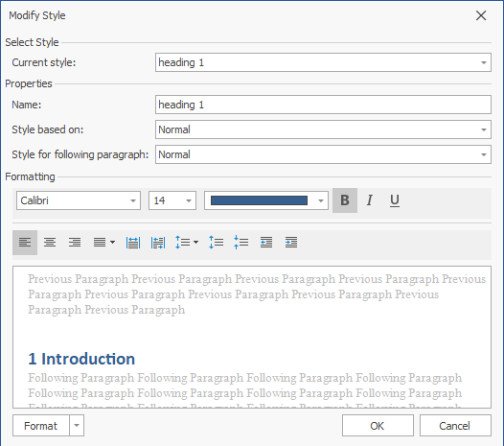
Task: Click the Format button
Action: (x=41, y=426)
